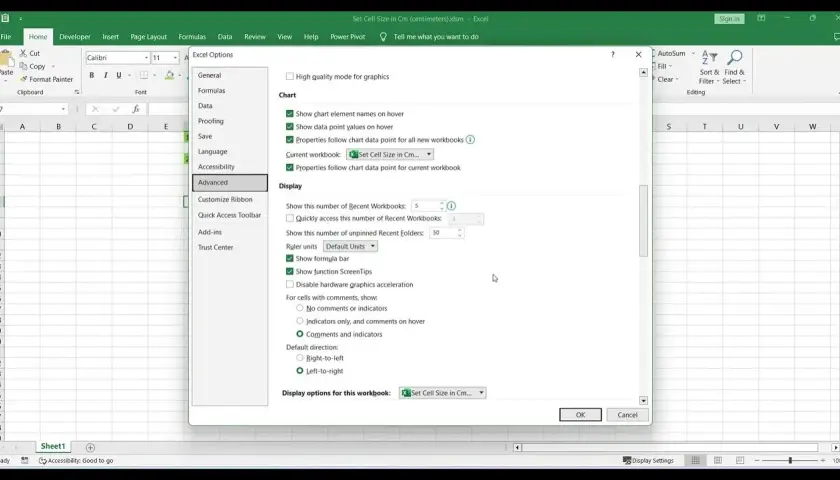Screen dimensions: 840x480
Task: Uncheck Show formula bar
Action: [x=290, y=258]
